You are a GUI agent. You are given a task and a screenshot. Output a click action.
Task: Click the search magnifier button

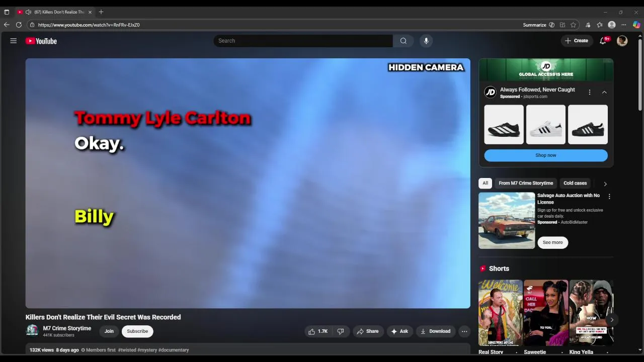(403, 41)
